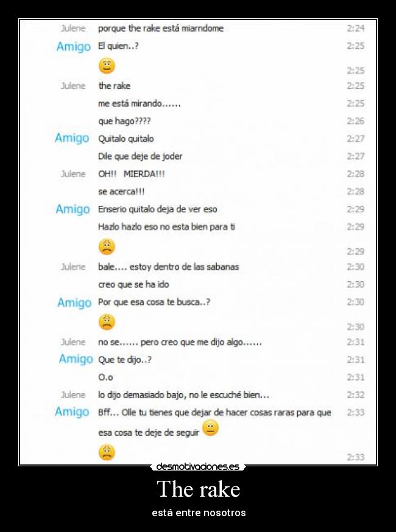Click the 2:24 timestamp at the top
Image resolution: width=396 pixels, height=532 pixels.
click(x=356, y=28)
